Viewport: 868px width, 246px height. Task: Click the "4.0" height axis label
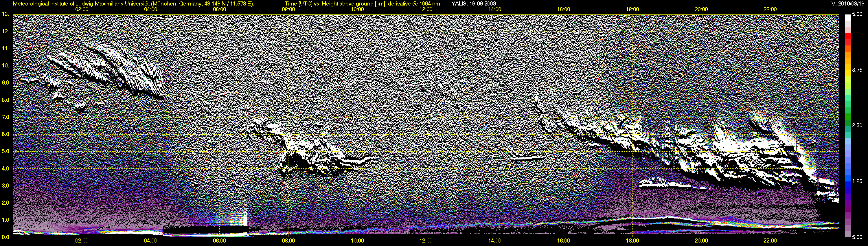5,168
